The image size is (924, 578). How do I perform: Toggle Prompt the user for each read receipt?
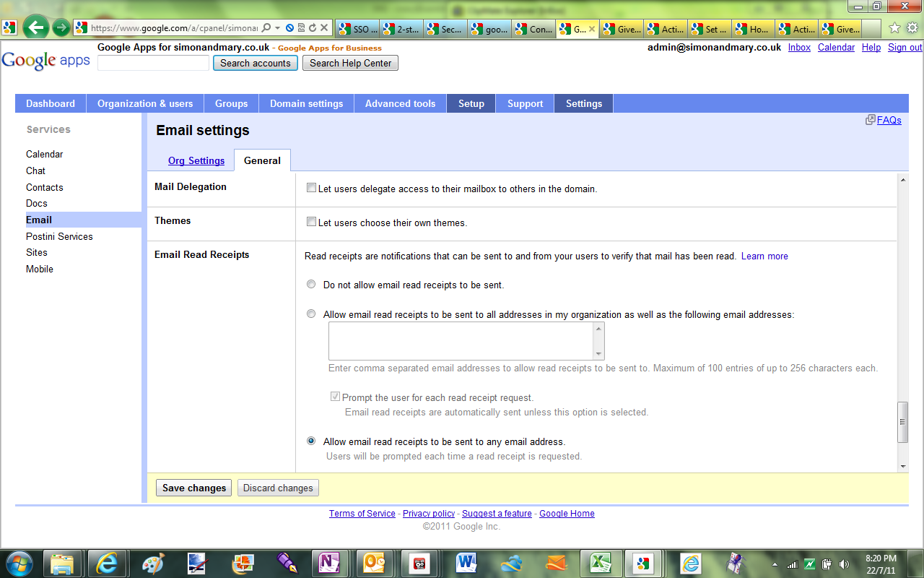pos(335,397)
